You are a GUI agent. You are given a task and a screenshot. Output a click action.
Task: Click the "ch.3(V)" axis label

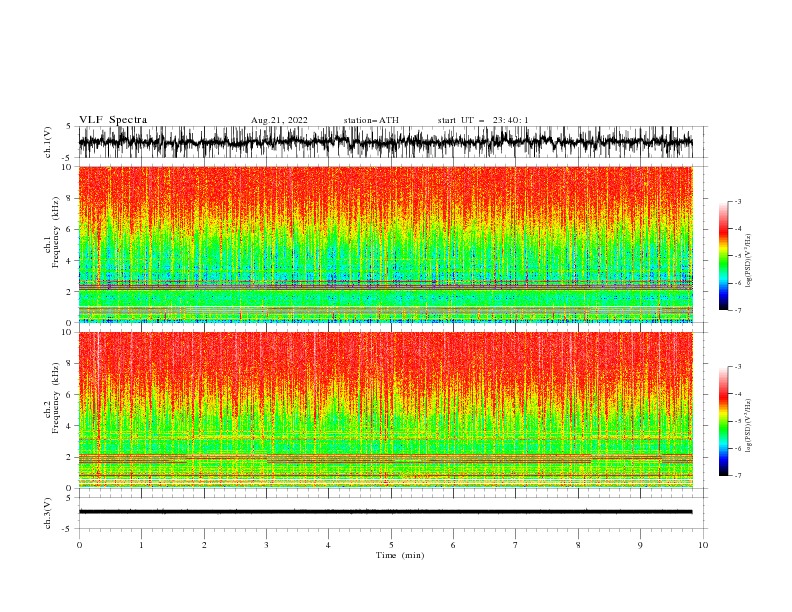(x=48, y=513)
